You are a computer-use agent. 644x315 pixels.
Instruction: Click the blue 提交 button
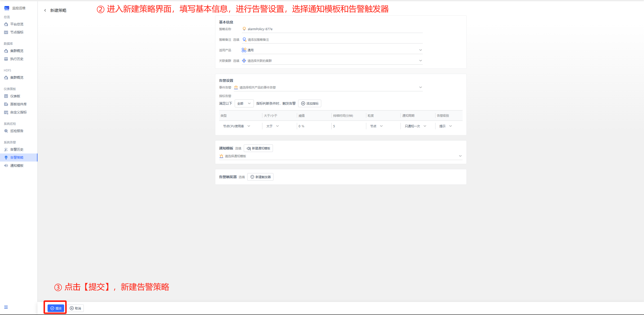pos(56,308)
